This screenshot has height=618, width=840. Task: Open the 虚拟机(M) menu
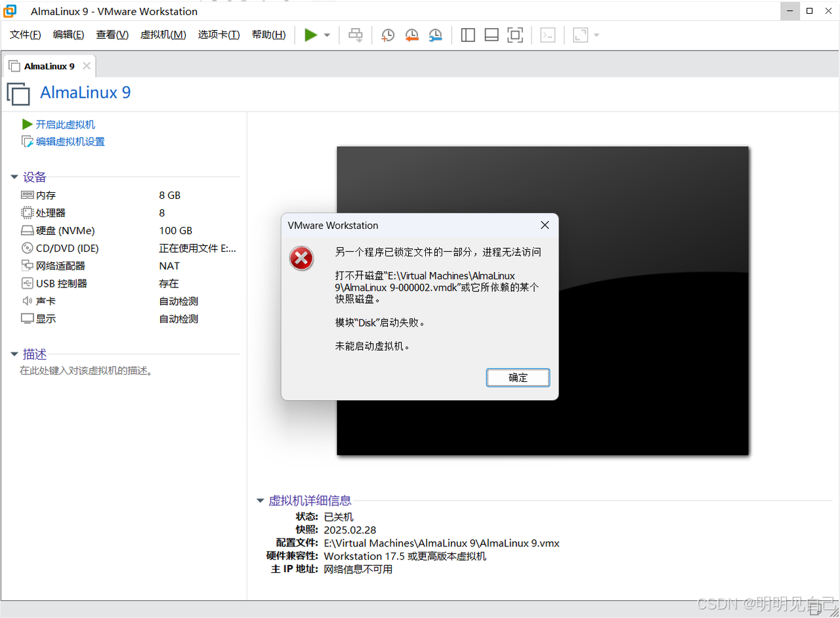click(x=163, y=35)
